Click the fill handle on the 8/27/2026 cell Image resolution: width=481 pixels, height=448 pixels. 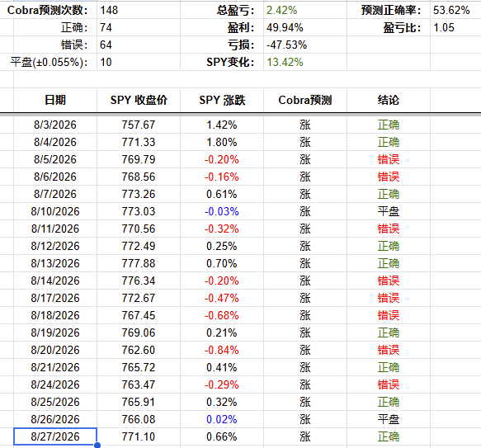pyautogui.click(x=97, y=445)
